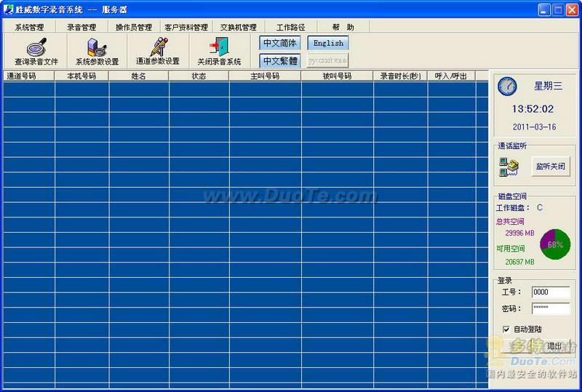Switch language to 中文繁體

pos(279,60)
